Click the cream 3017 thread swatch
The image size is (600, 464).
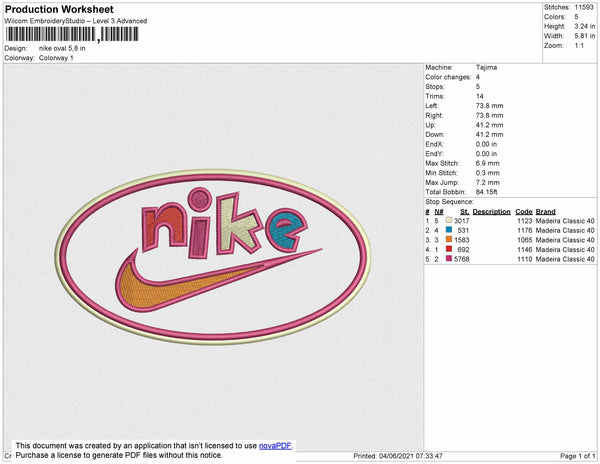[x=449, y=220]
